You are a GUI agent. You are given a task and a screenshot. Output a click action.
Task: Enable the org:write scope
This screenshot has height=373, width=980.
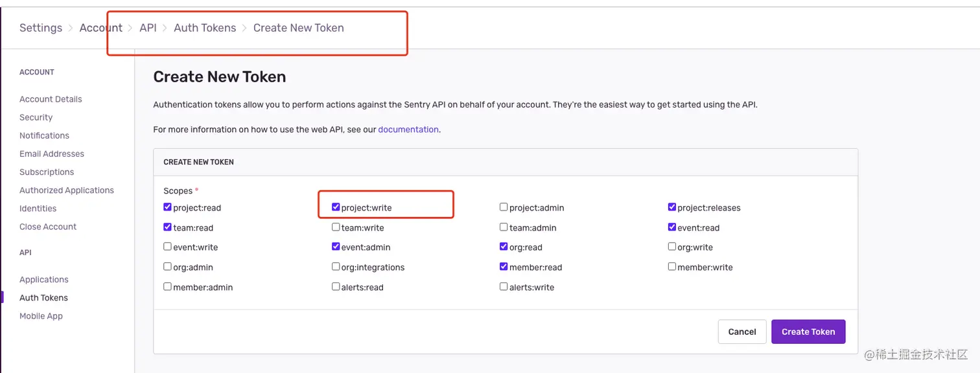coord(672,247)
